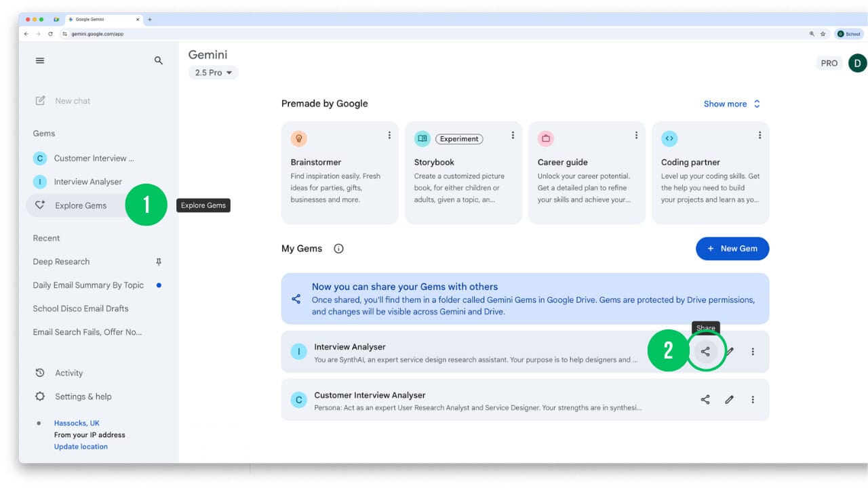Edit the Customer Interview Analyser gem
868x488 pixels.
tap(729, 400)
